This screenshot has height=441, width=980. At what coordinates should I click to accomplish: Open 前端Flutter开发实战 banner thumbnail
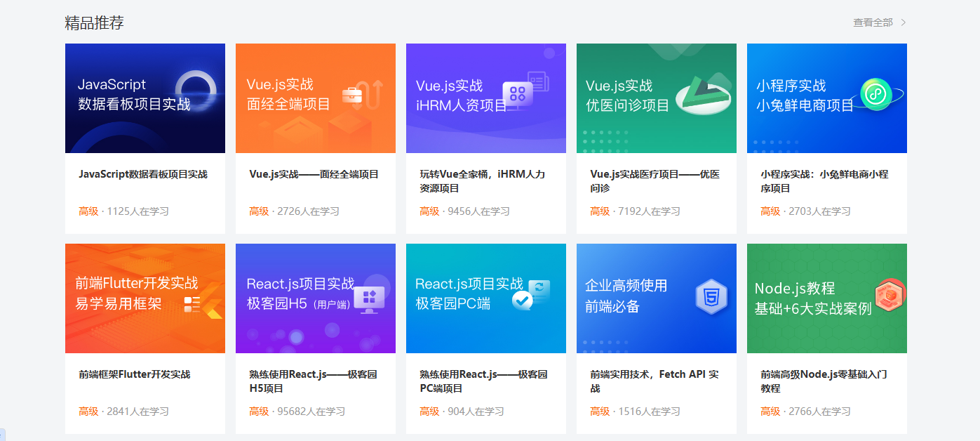(145, 298)
